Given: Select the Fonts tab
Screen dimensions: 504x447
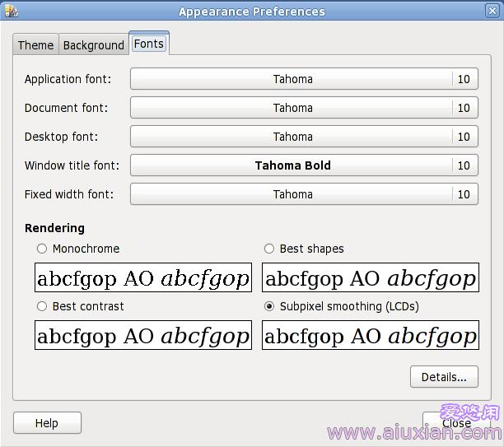Looking at the screenshot, I should 148,44.
